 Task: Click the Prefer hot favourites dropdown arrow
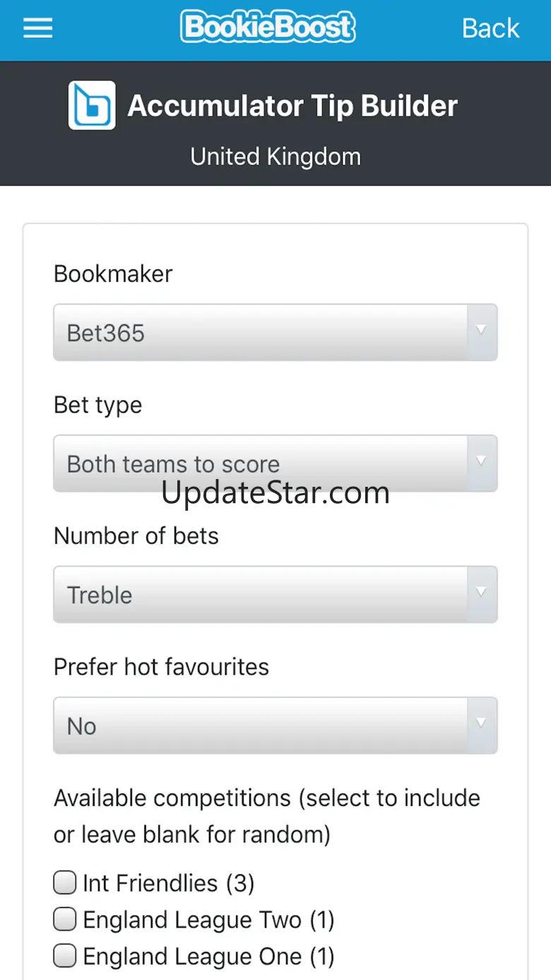tap(481, 724)
